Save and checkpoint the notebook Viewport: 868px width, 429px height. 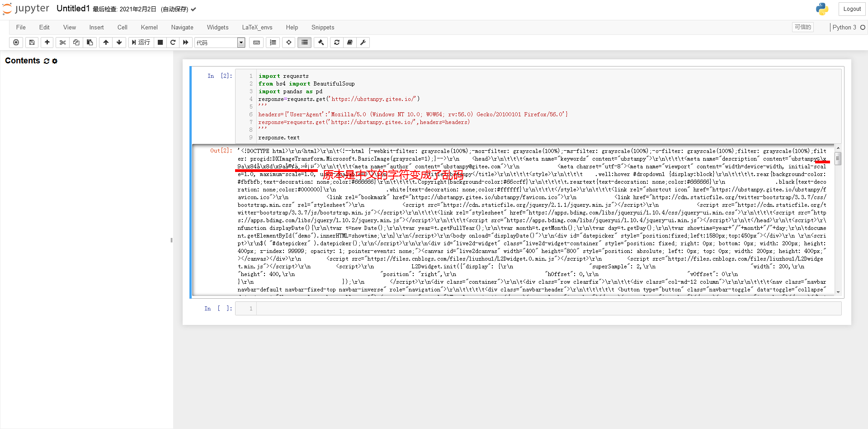coord(32,43)
